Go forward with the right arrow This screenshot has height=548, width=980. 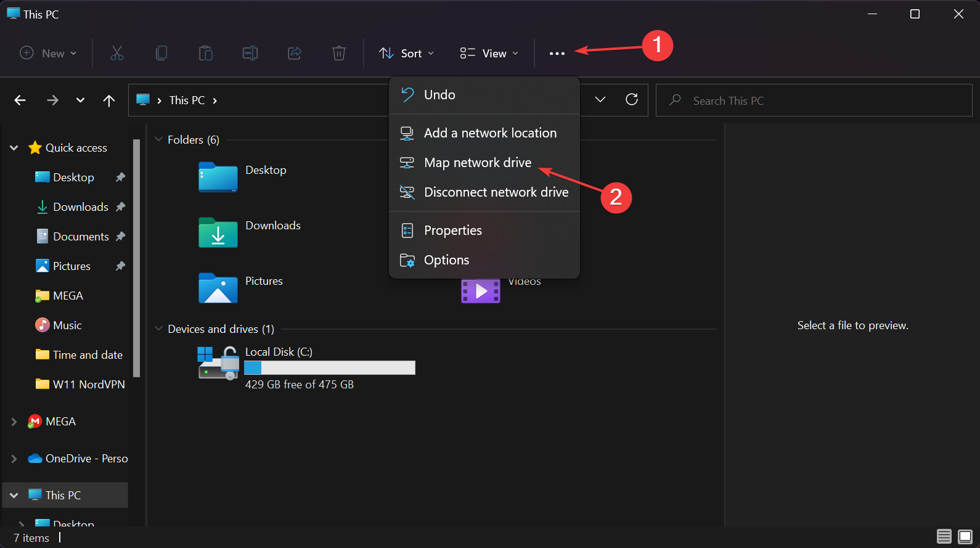tap(53, 100)
